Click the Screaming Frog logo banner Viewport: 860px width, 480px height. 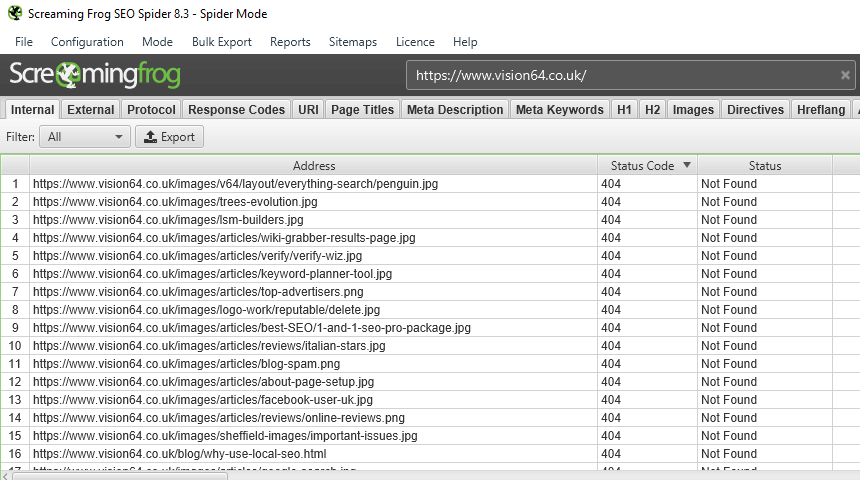point(95,75)
